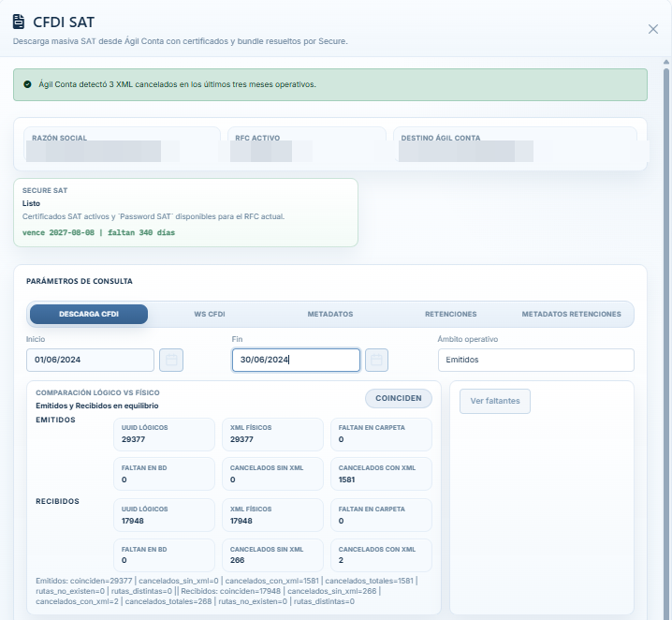This screenshot has height=620, width=672.
Task: Click the Inicio date field 01/06/2024
Action: pyautogui.click(x=90, y=360)
